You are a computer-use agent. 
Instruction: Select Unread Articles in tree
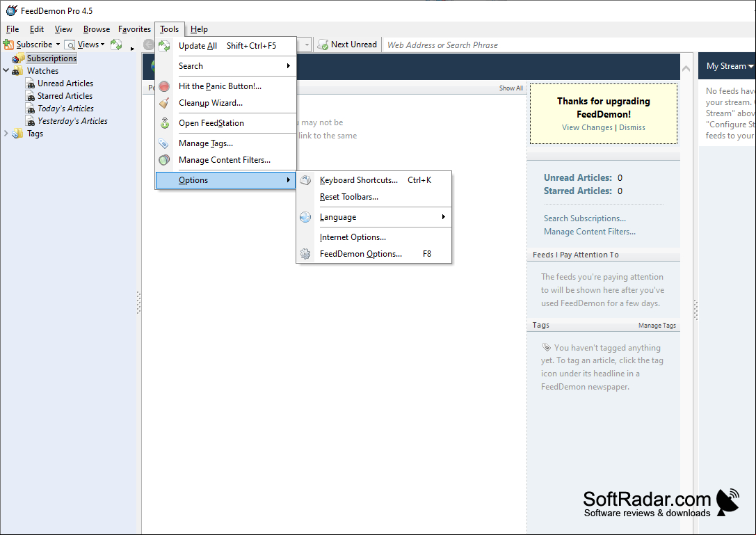pos(65,83)
